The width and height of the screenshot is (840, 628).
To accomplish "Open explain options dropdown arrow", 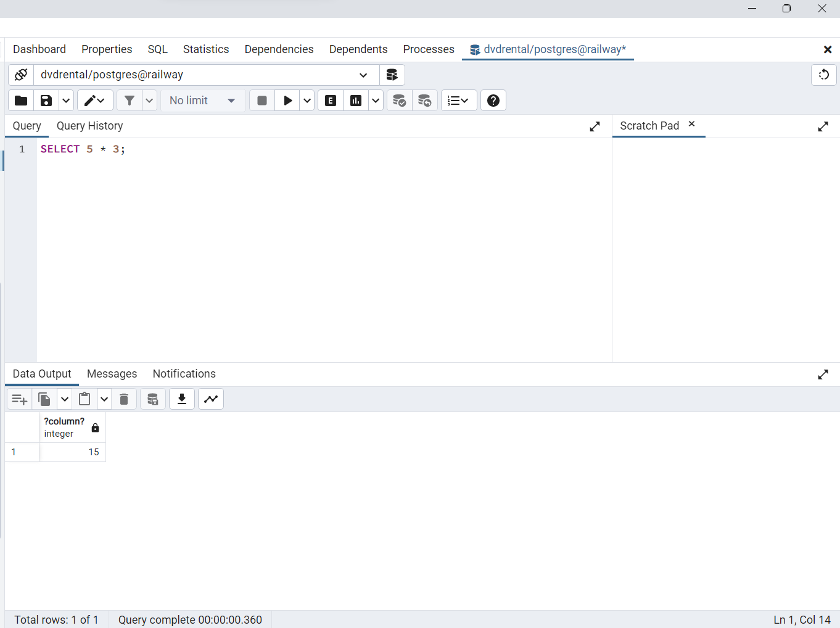I will tap(376, 101).
